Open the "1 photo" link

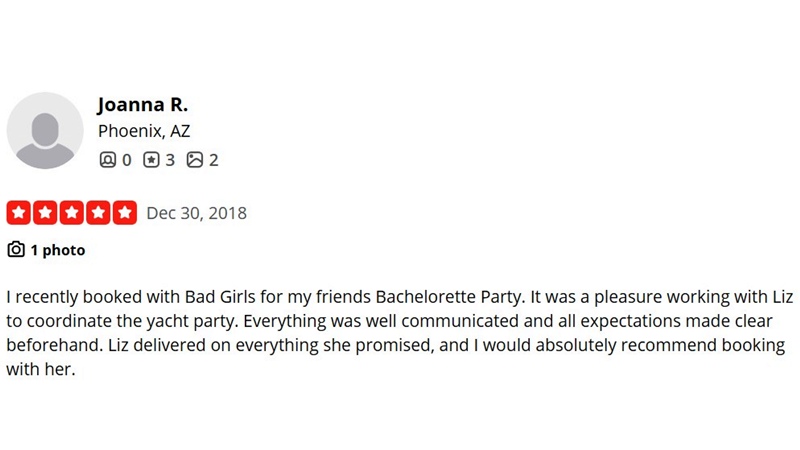57,250
